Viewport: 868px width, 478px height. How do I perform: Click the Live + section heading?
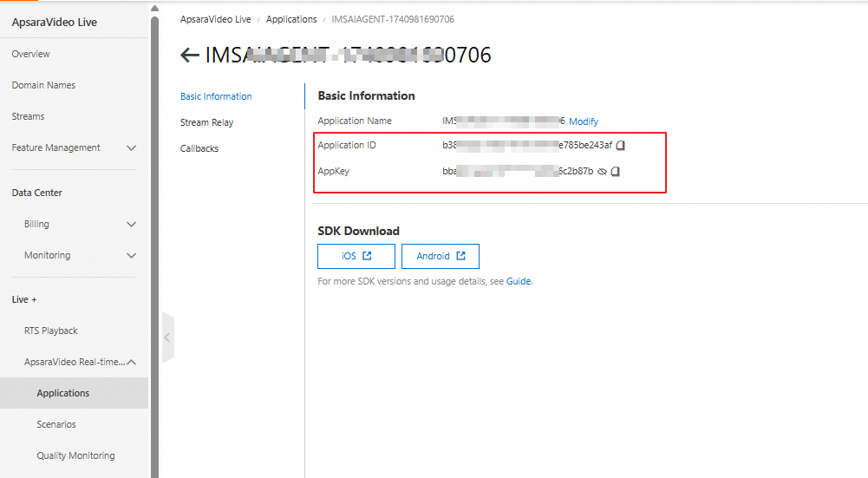[x=24, y=299]
